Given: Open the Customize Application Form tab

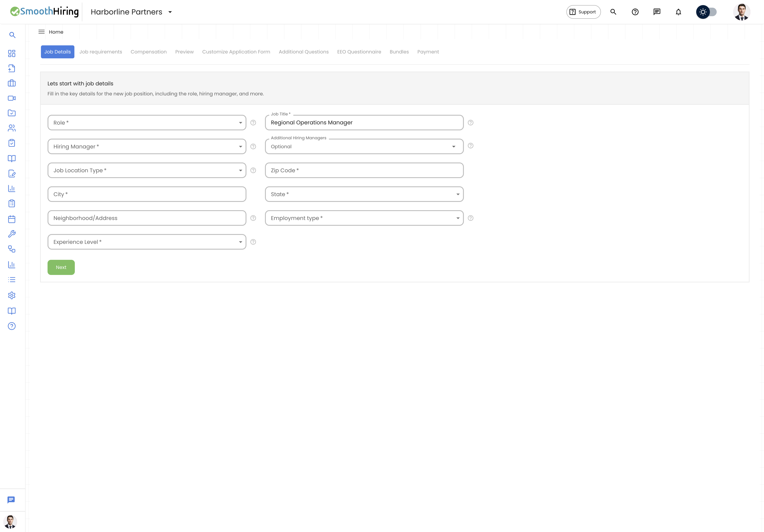Looking at the screenshot, I should coord(236,52).
